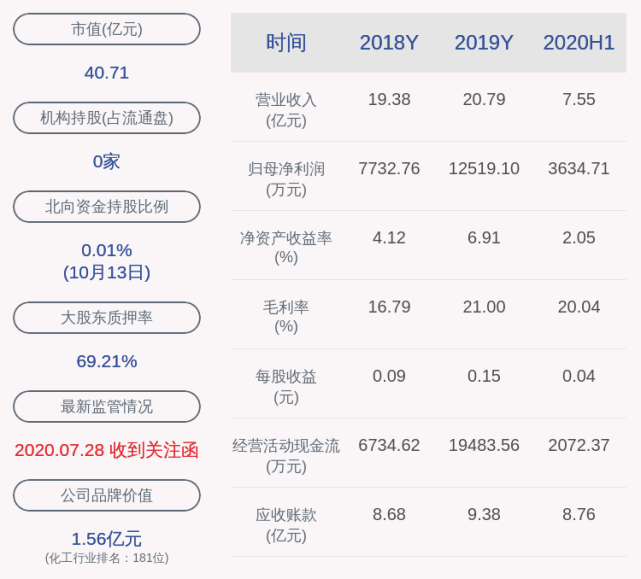Select the 应收账款(亿元) row label

(x=286, y=525)
